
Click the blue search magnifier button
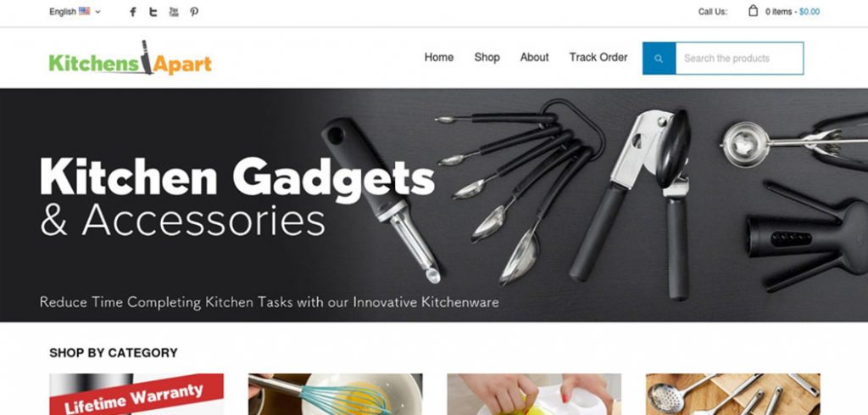pyautogui.click(x=659, y=59)
